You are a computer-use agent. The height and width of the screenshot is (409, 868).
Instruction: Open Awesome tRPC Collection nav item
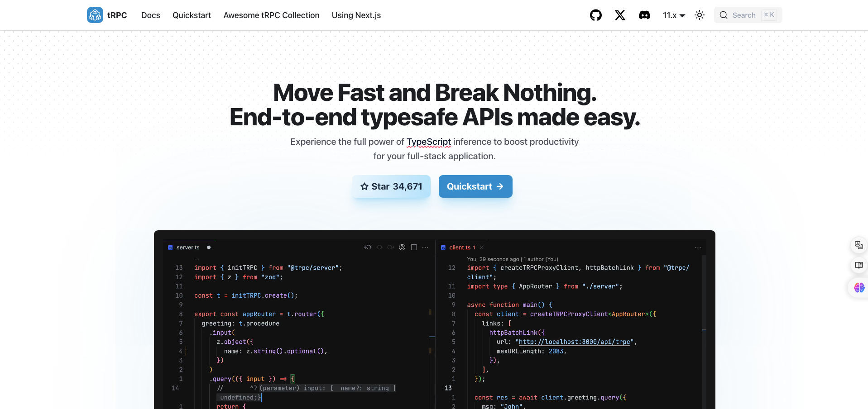(x=271, y=15)
